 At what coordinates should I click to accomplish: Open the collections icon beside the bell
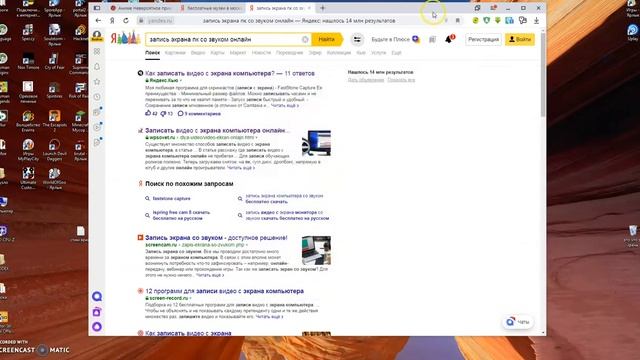click(432, 40)
